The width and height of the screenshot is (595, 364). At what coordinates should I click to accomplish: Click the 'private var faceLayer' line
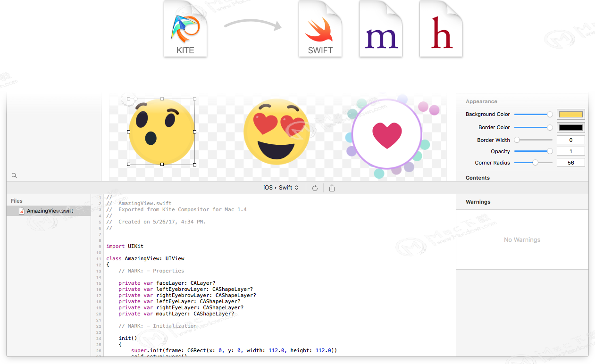click(167, 283)
